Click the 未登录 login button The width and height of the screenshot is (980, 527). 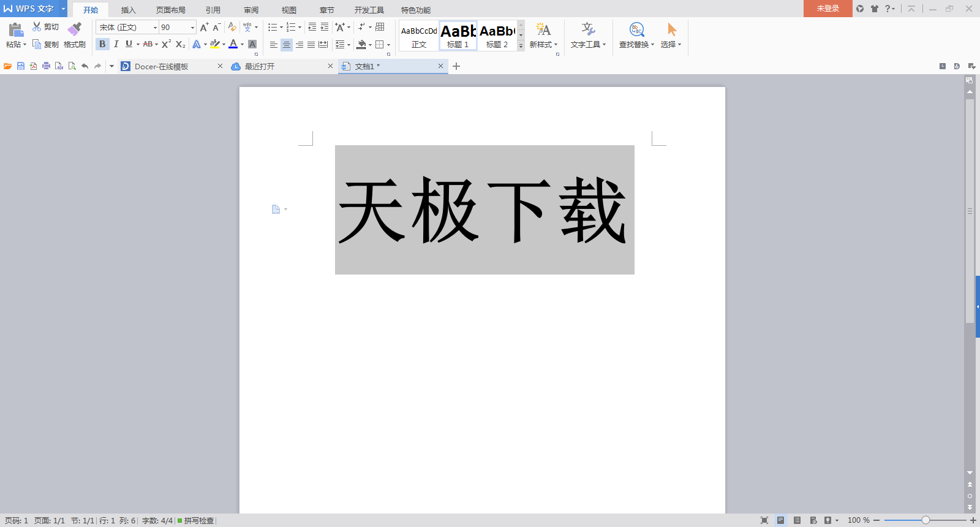827,9
